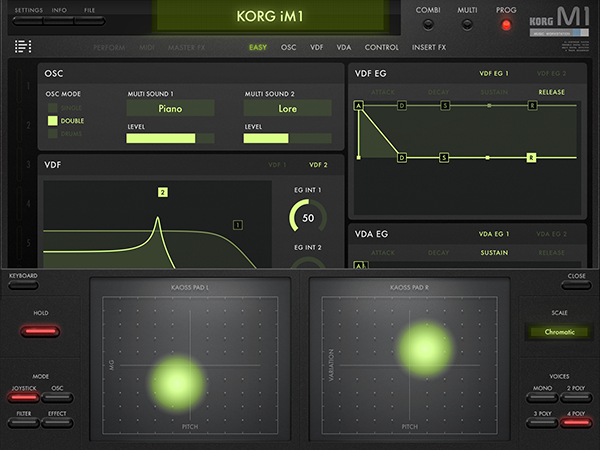Image resolution: width=600 pixels, height=450 pixels.
Task: Open the browser list icon
Action: (x=23, y=47)
